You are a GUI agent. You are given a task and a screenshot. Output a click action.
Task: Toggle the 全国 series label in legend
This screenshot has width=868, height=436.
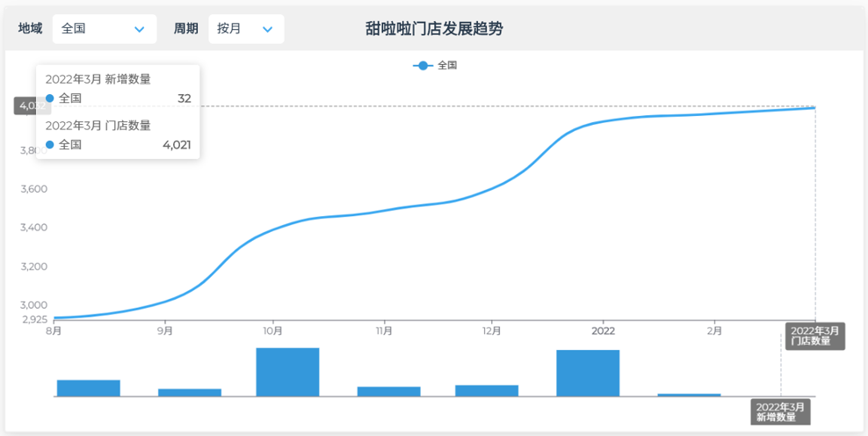[x=447, y=65]
